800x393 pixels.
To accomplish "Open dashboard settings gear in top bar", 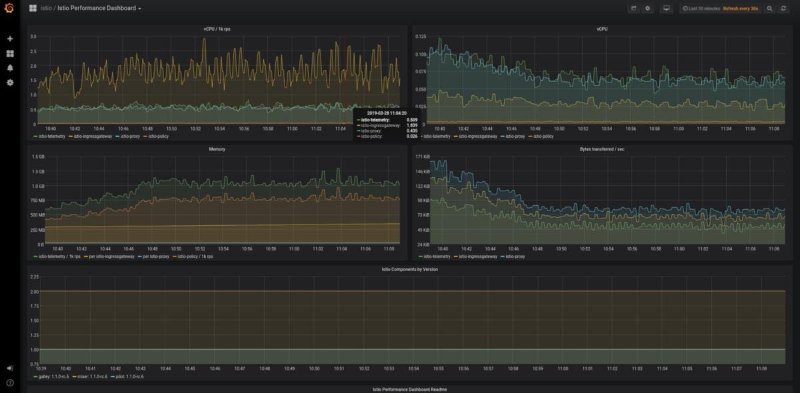I will (647, 8).
